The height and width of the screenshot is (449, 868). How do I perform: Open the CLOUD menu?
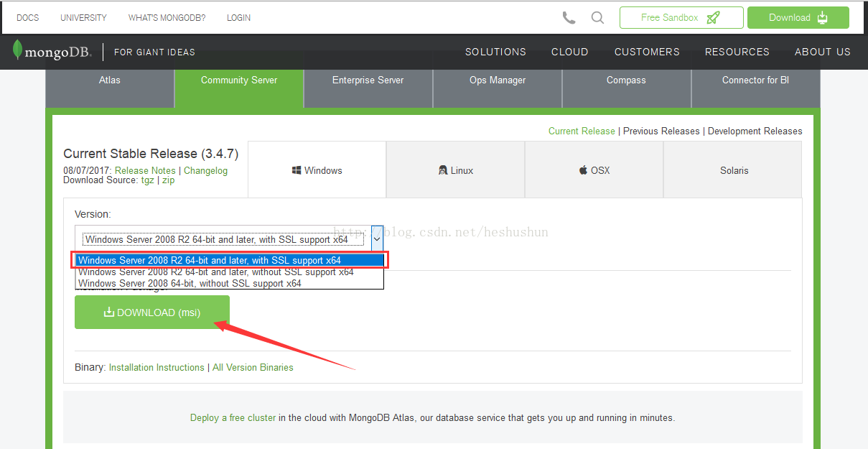[570, 52]
